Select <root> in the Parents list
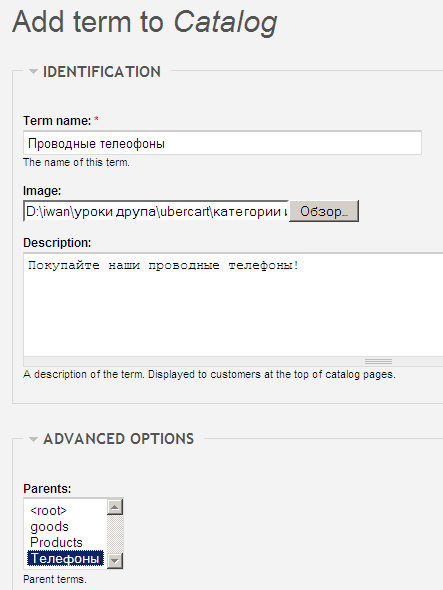Image resolution: width=443 pixels, height=590 pixels. [48, 511]
